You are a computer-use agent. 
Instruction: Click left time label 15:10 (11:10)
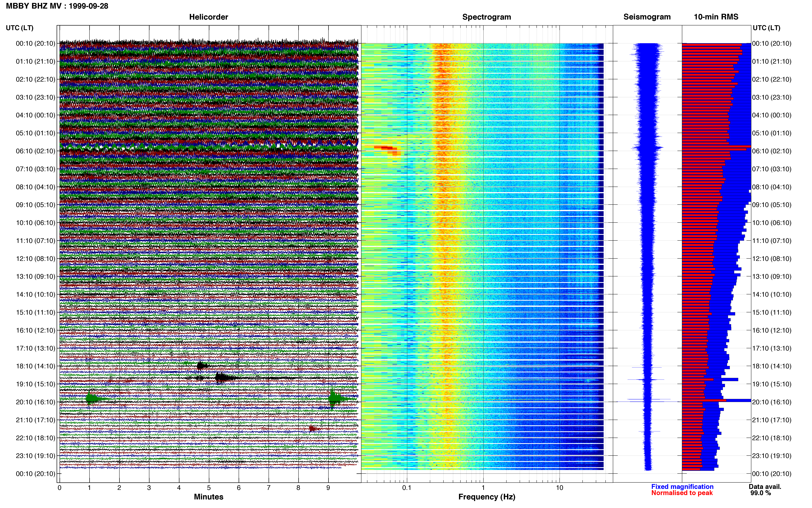click(36, 312)
